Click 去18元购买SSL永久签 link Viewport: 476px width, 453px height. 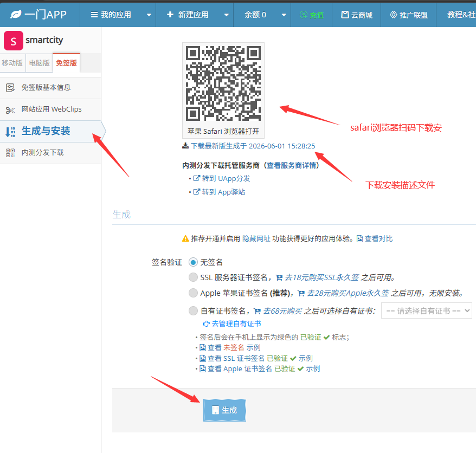point(322,277)
